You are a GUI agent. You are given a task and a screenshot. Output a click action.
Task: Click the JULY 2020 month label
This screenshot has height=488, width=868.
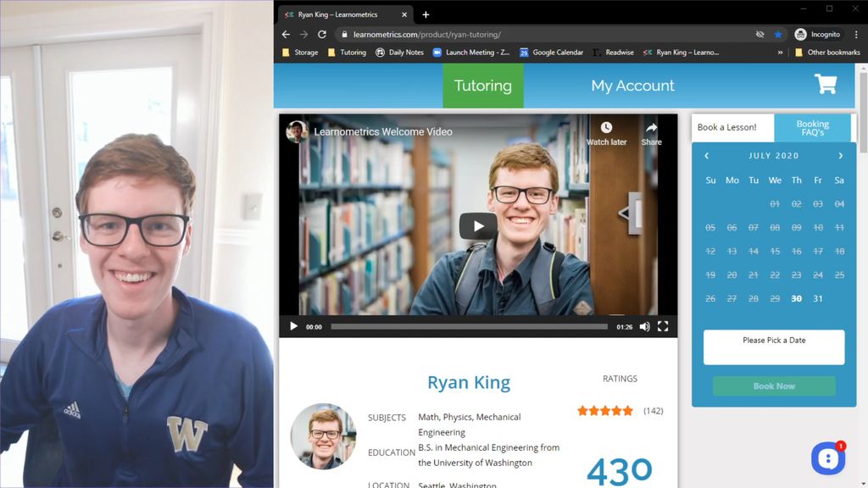pos(774,156)
